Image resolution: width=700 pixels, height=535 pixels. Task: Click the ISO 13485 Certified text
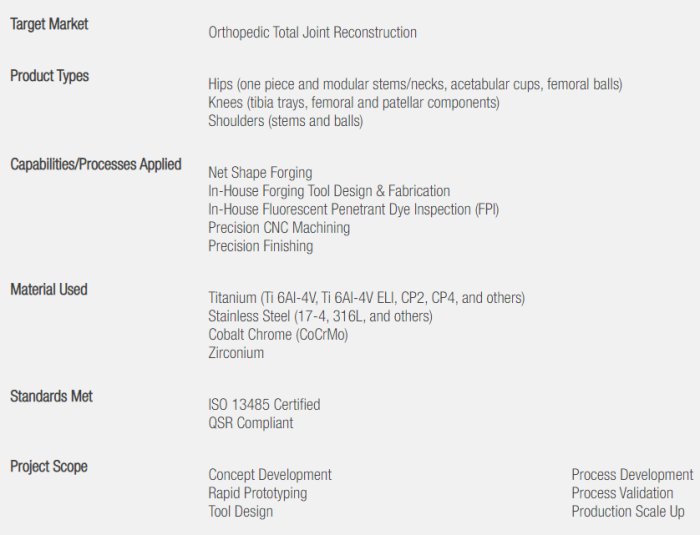[264, 405]
